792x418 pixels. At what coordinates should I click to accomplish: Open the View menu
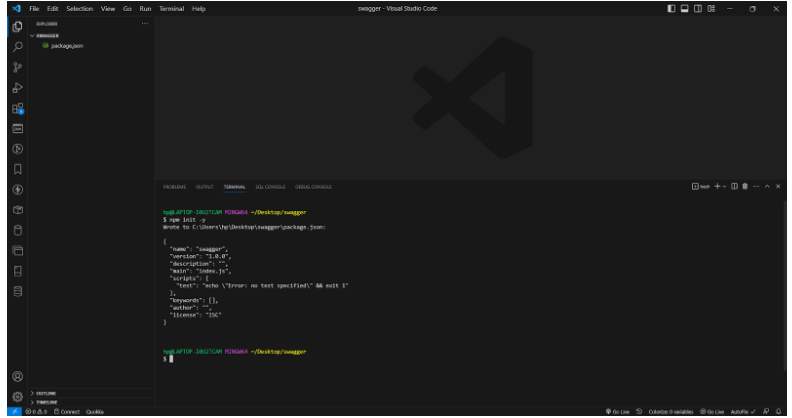click(x=108, y=9)
